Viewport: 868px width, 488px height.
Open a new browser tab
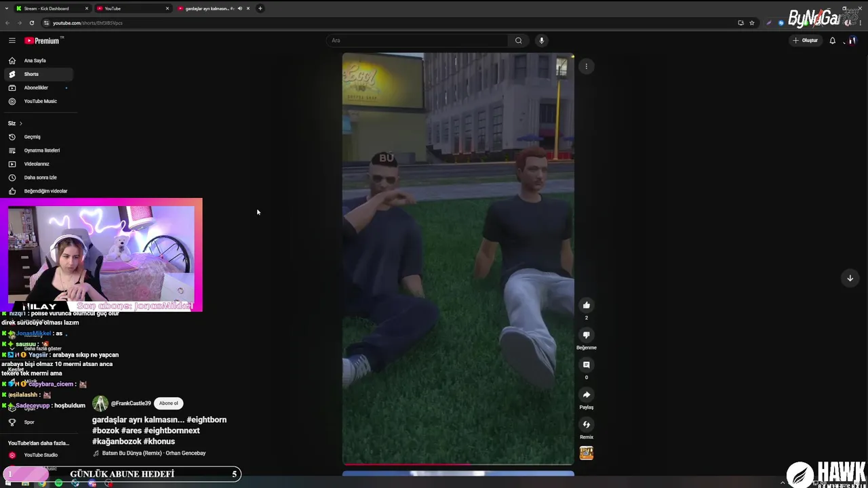pos(260,9)
